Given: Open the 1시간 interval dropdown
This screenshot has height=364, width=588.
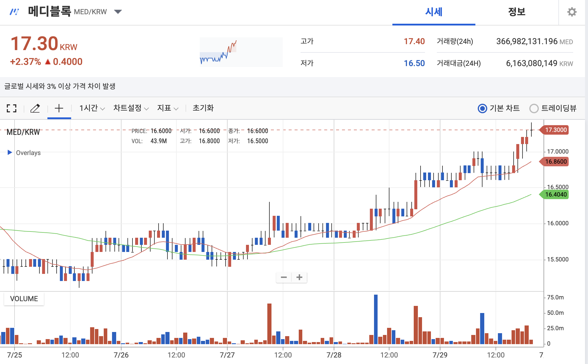Looking at the screenshot, I should 92,108.
